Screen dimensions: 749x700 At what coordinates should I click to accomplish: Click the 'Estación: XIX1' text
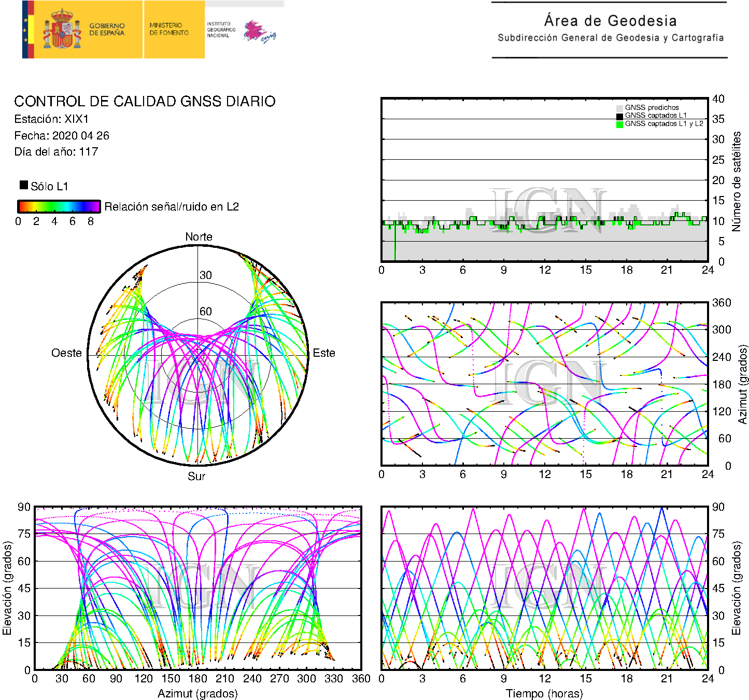click(x=51, y=119)
